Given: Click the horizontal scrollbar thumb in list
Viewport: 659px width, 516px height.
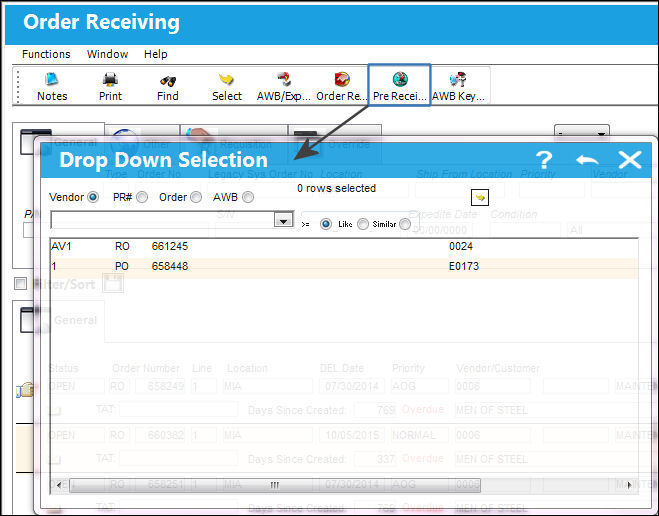Looking at the screenshot, I should (275, 485).
